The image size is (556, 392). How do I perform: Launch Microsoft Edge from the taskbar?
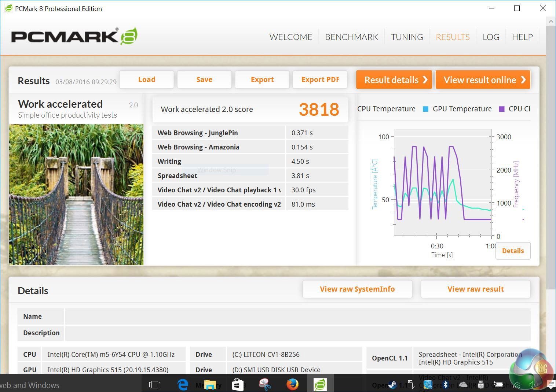(183, 384)
